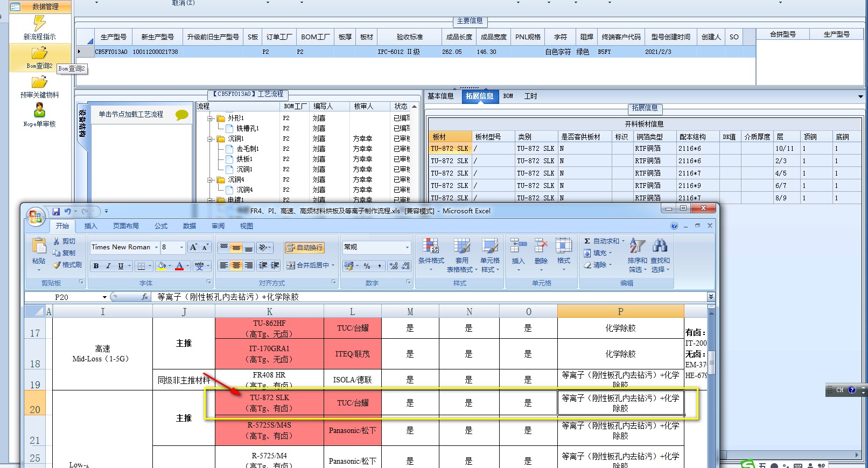Click the Excel Office button

point(36,216)
